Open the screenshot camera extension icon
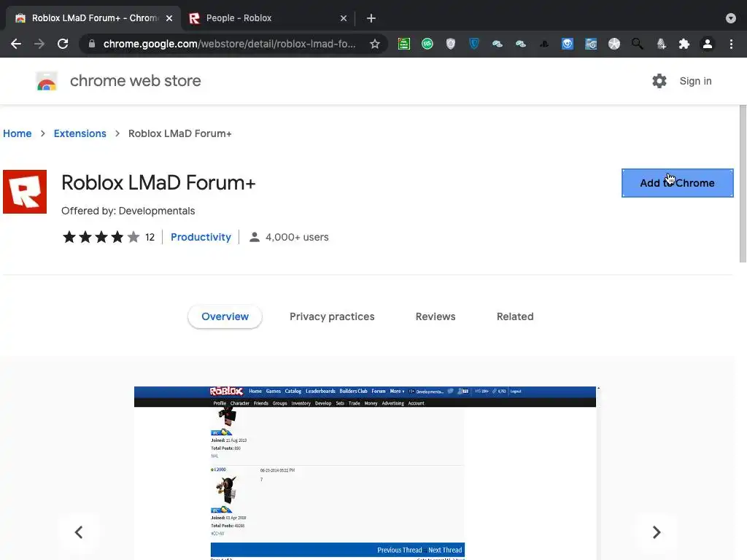The image size is (747, 560). click(591, 44)
